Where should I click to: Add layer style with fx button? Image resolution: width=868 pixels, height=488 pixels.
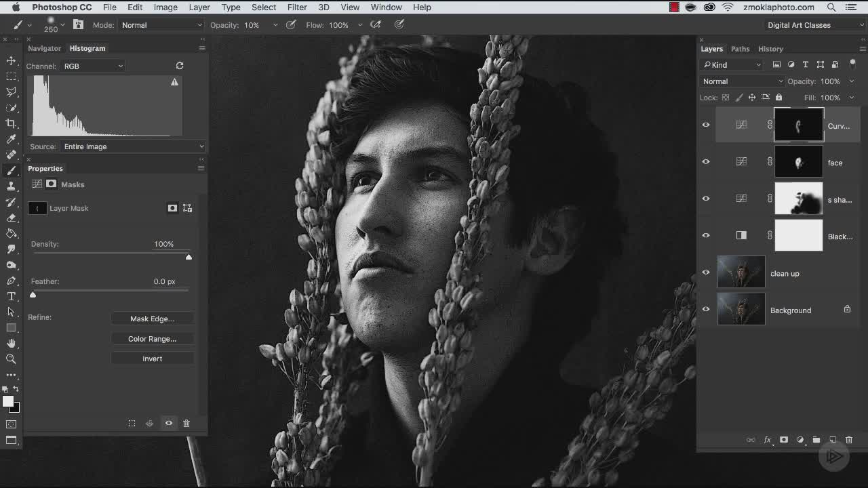(x=768, y=440)
